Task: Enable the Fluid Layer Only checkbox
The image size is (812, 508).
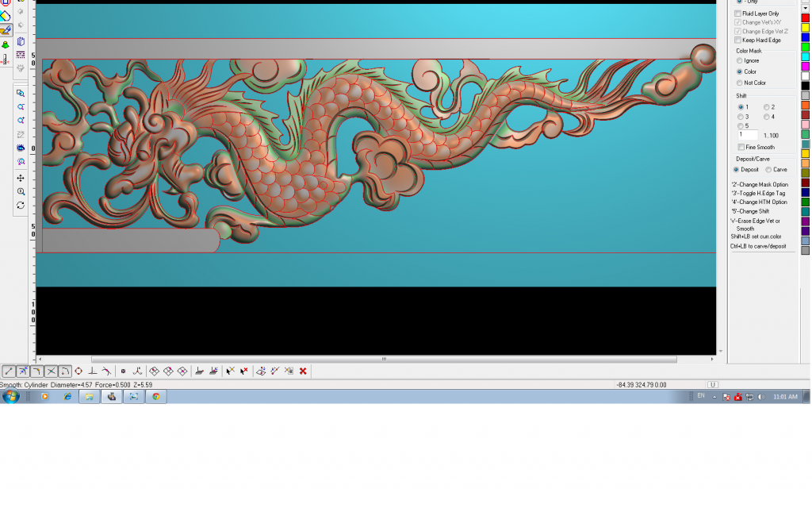Action: pyautogui.click(x=738, y=13)
